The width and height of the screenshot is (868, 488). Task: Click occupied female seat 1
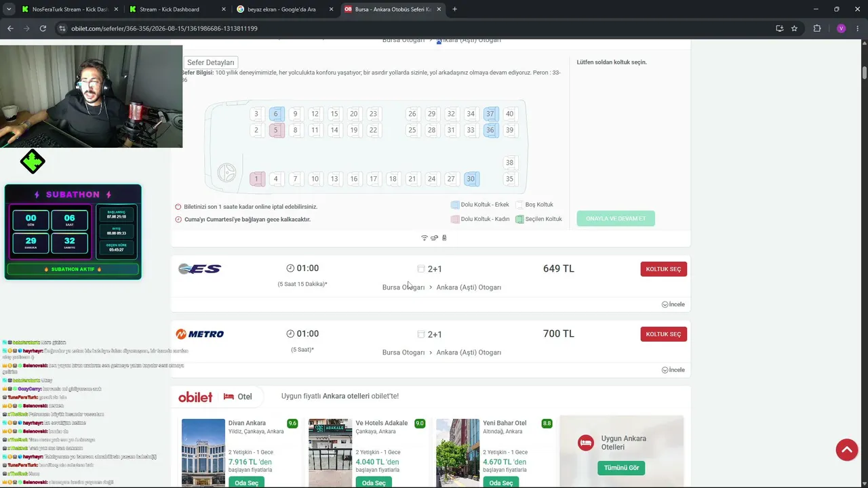click(x=256, y=179)
